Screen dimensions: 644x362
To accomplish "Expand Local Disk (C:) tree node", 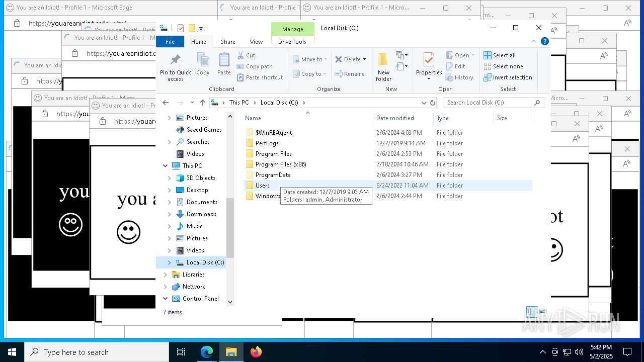I will click(x=170, y=262).
